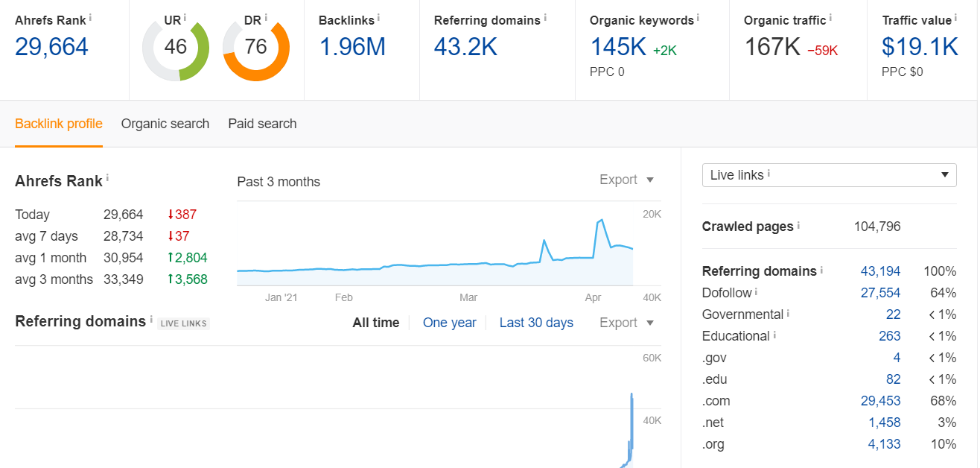Screen dimensions: 980x468
Task: Open info icon beside Governmental row
Action: [788, 313]
